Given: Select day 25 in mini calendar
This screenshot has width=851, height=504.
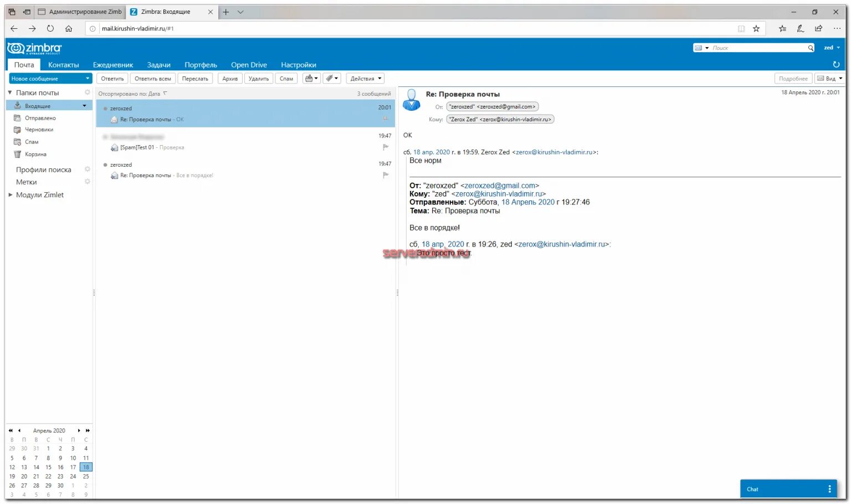Looking at the screenshot, I should click(86, 476).
